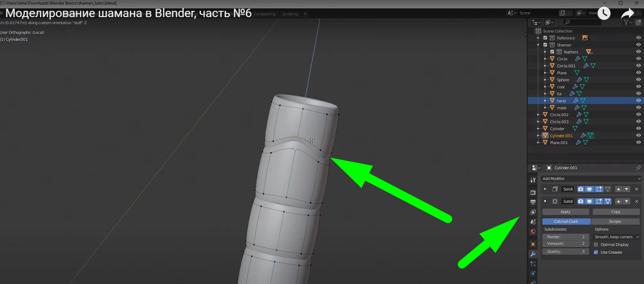This screenshot has height=284, width=644.
Task: Open the Object properties tab
Action: pyautogui.click(x=533, y=244)
